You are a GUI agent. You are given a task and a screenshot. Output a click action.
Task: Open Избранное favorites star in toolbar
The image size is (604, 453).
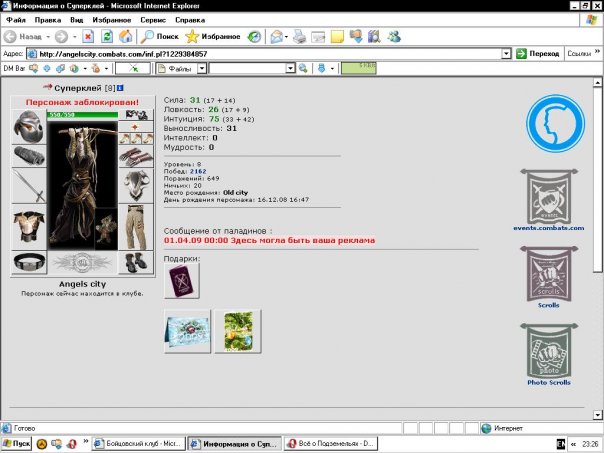(213, 37)
